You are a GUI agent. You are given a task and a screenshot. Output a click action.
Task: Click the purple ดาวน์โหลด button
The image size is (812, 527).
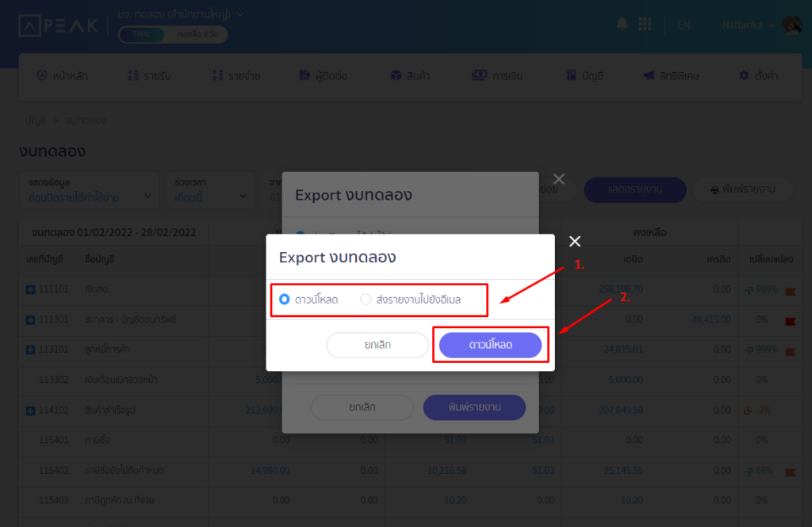click(490, 345)
